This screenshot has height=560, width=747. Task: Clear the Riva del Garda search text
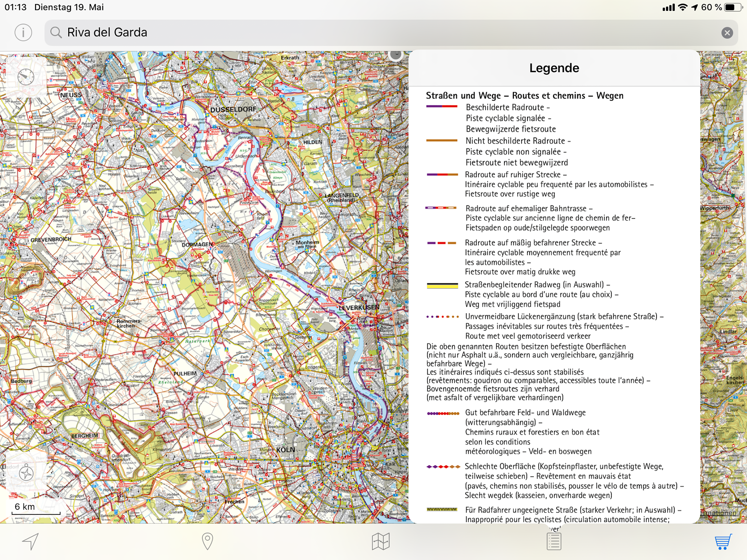(727, 33)
